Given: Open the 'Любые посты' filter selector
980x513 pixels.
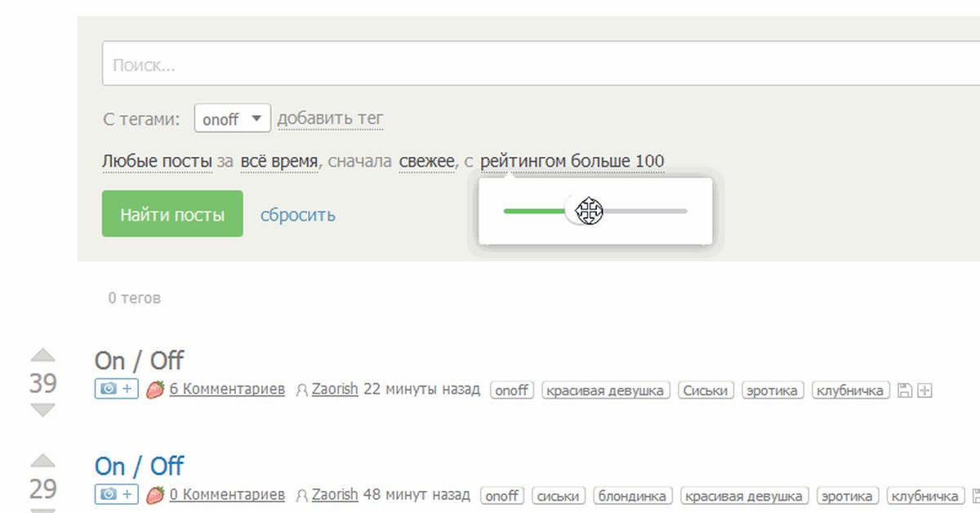Looking at the screenshot, I should tap(157, 162).
